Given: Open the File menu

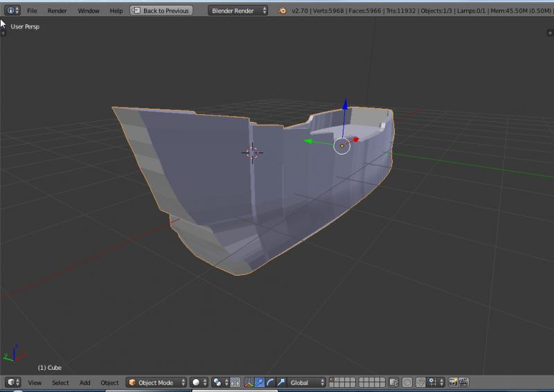Looking at the screenshot, I should [x=32, y=10].
